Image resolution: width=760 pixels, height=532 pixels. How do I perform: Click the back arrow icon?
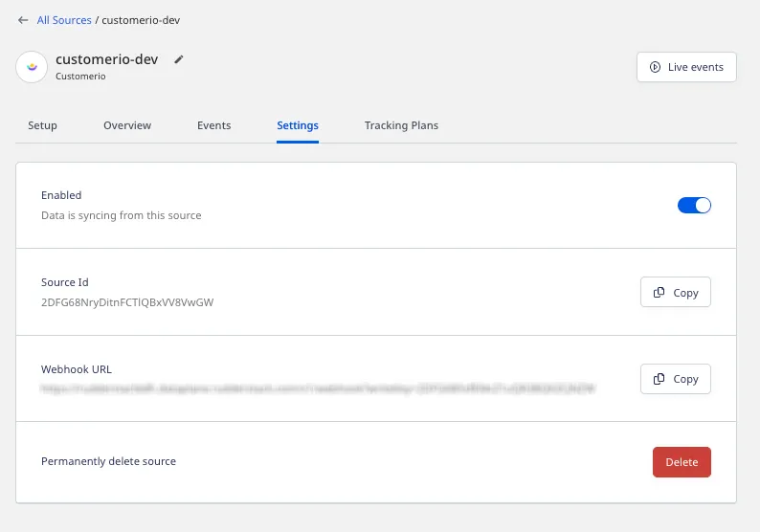[x=23, y=20]
